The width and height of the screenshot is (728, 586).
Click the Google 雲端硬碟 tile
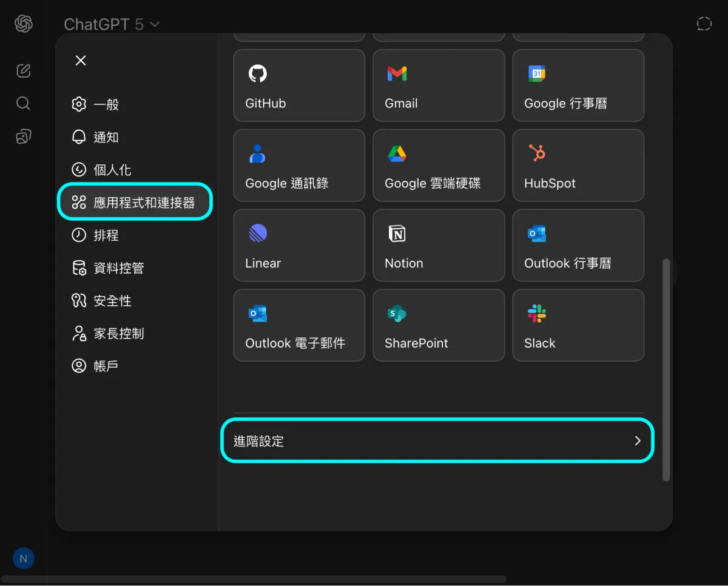tap(438, 166)
